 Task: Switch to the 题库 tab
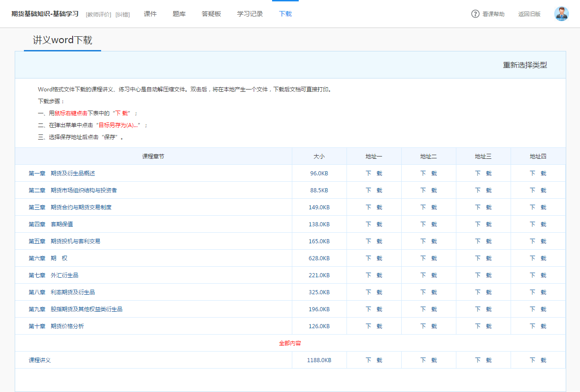[179, 14]
